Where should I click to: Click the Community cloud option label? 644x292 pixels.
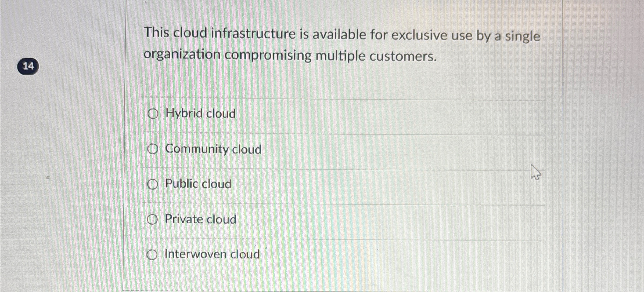pos(213,150)
